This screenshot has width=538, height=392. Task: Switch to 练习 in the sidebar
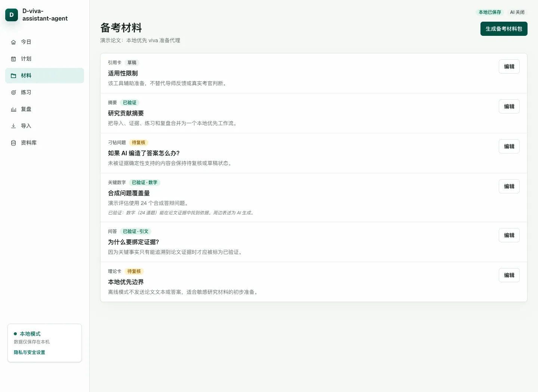(44, 92)
